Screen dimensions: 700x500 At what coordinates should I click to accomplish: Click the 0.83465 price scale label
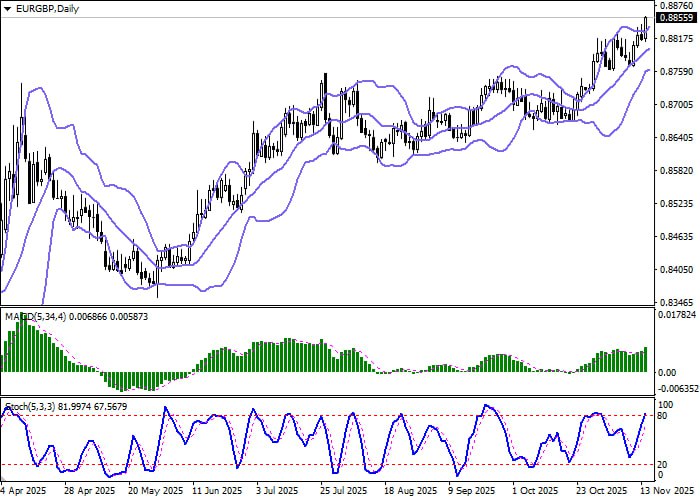point(677,302)
